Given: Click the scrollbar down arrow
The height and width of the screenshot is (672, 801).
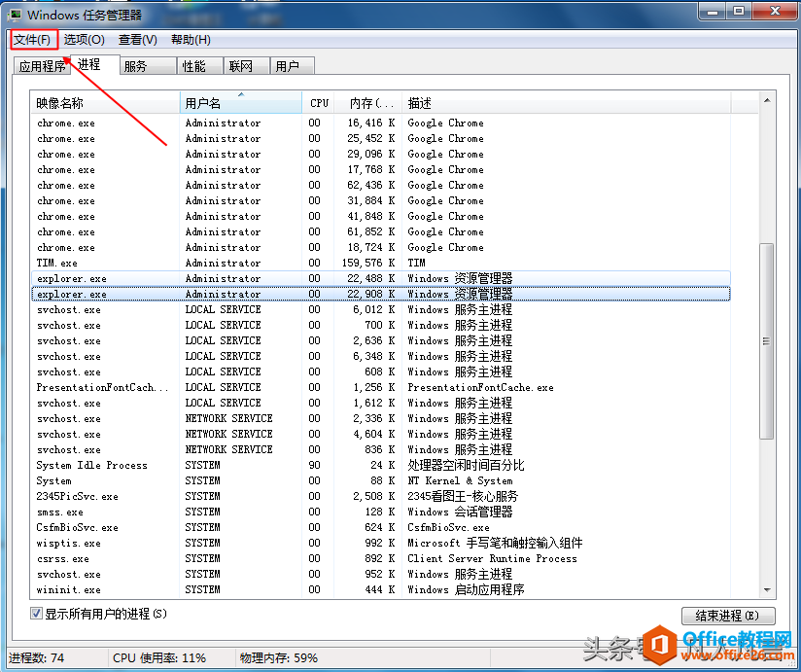Looking at the screenshot, I should [x=767, y=589].
